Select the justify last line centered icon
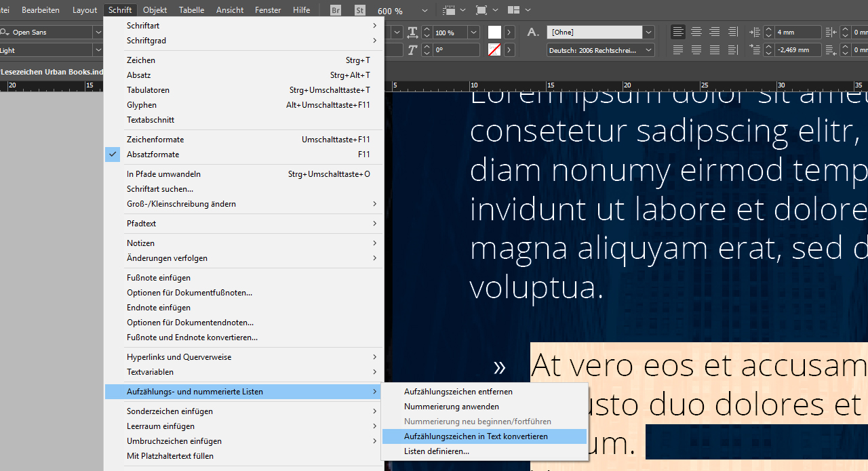Image resolution: width=868 pixels, height=471 pixels. (696, 49)
